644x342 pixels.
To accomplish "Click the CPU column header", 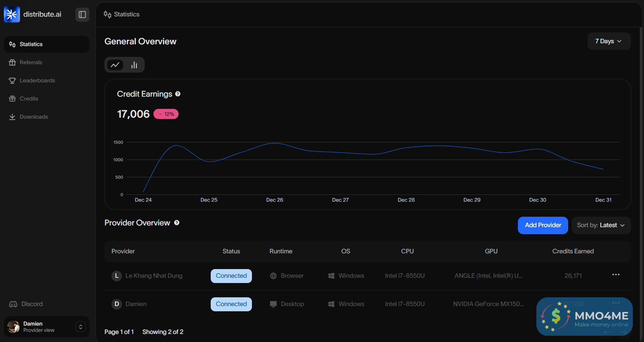I will point(407,251).
